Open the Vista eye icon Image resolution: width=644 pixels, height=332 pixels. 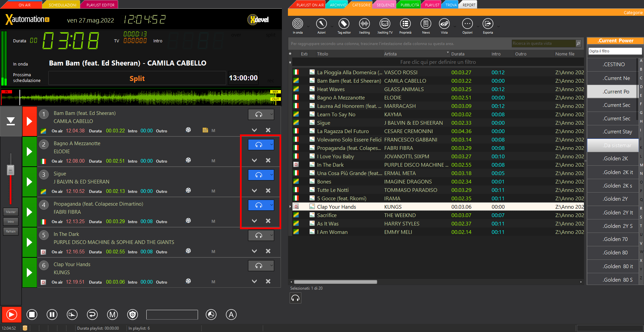coord(444,24)
